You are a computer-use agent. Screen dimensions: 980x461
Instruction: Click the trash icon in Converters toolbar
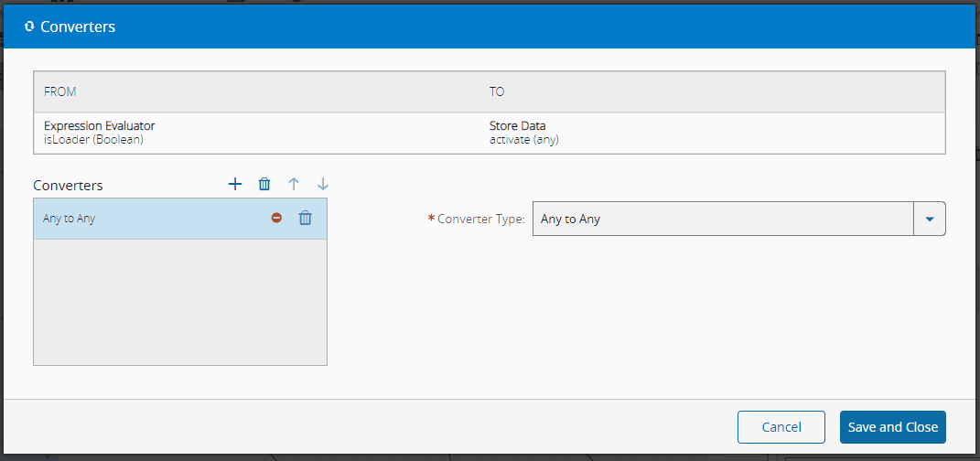[x=264, y=184]
